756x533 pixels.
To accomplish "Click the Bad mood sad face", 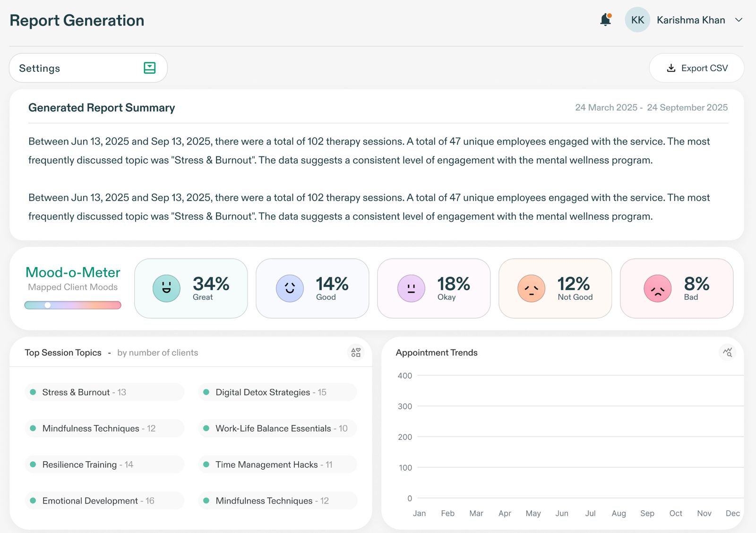I will click(x=657, y=288).
